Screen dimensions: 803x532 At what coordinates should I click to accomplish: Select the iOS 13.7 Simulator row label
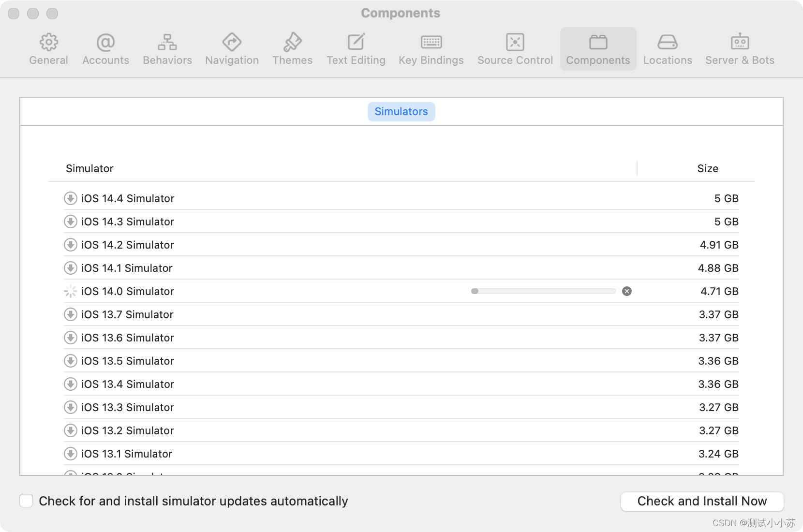tap(127, 314)
